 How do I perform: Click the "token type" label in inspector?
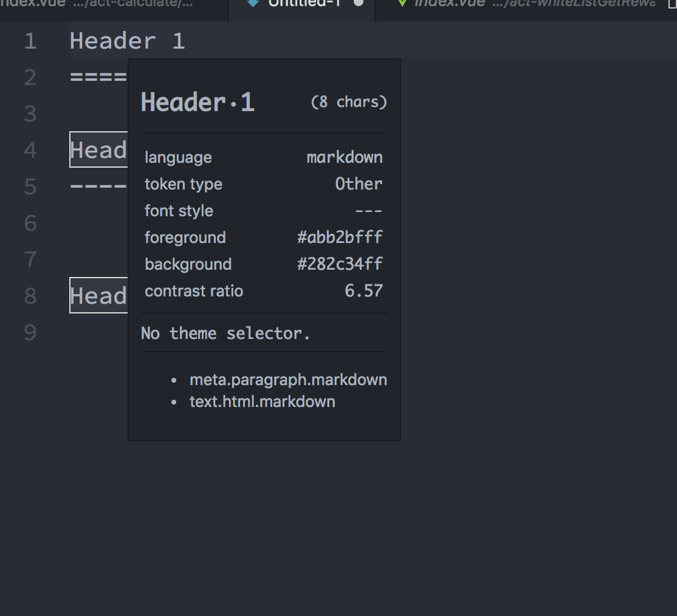[184, 184]
